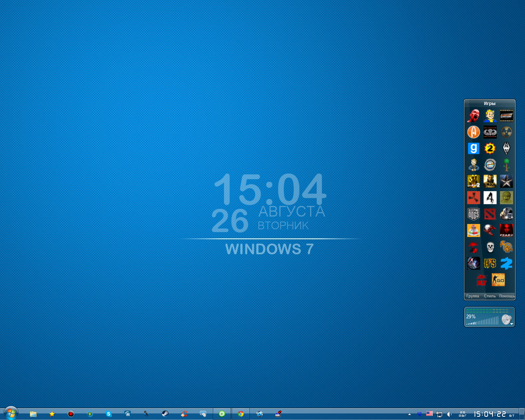
Task: Switch input language via US flag icon
Action: point(429,414)
